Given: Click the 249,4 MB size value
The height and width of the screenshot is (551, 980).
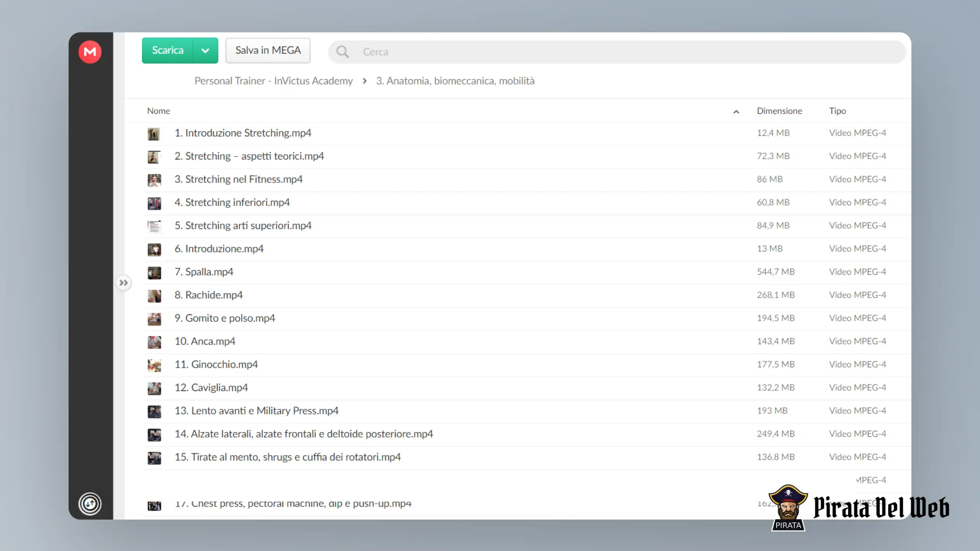Looking at the screenshot, I should [x=775, y=434].
